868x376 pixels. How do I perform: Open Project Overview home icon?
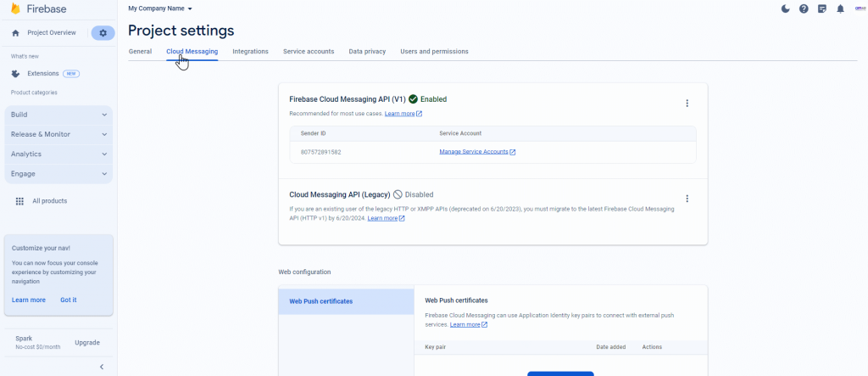15,33
